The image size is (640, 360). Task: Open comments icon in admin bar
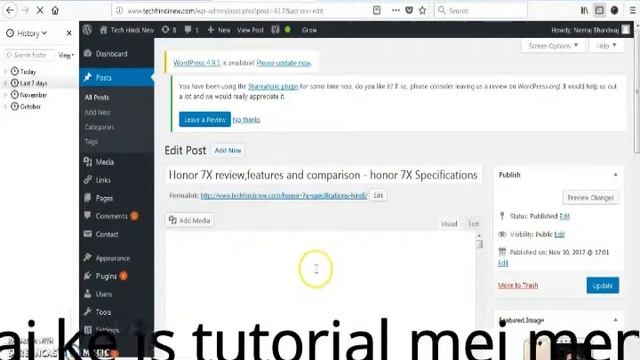pos(191,30)
